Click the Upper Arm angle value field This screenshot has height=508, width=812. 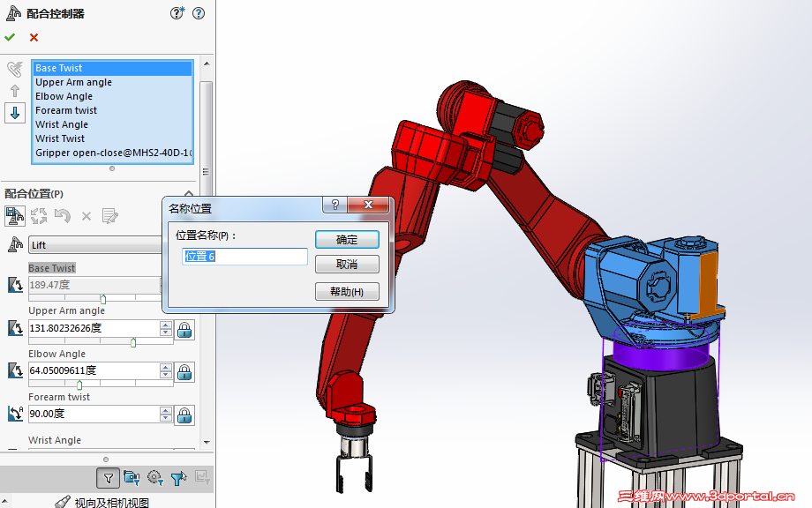(x=94, y=328)
